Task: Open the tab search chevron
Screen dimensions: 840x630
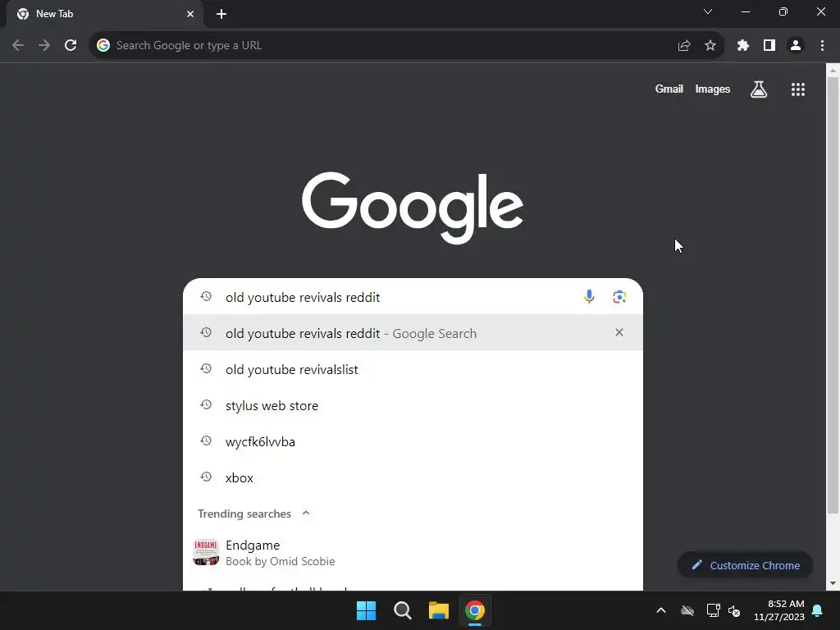Action: coord(708,11)
